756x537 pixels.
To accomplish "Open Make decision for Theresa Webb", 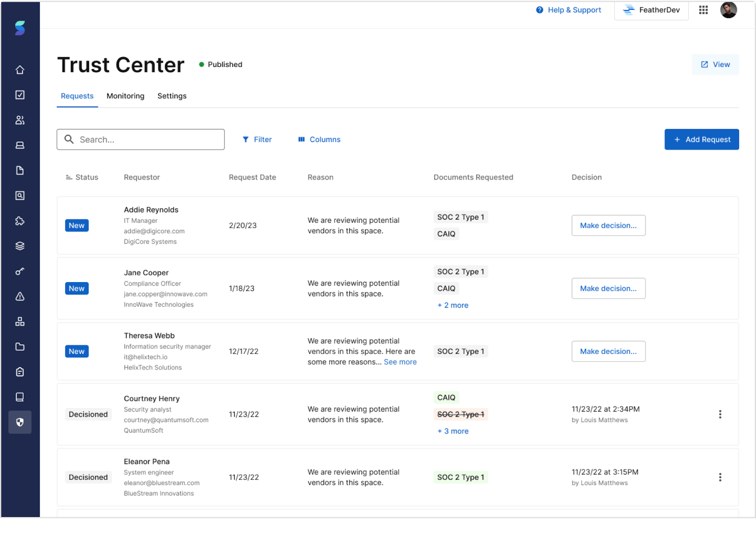I will [x=608, y=351].
